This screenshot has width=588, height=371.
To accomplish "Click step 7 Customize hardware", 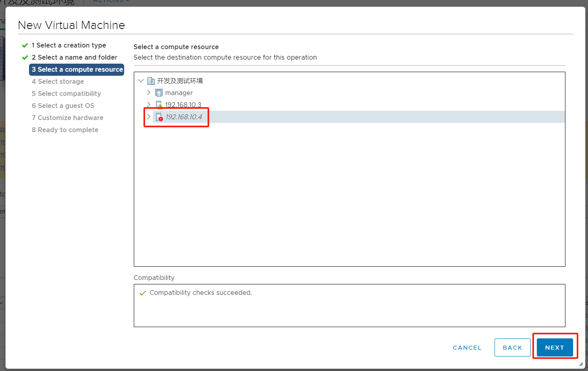I will point(67,118).
